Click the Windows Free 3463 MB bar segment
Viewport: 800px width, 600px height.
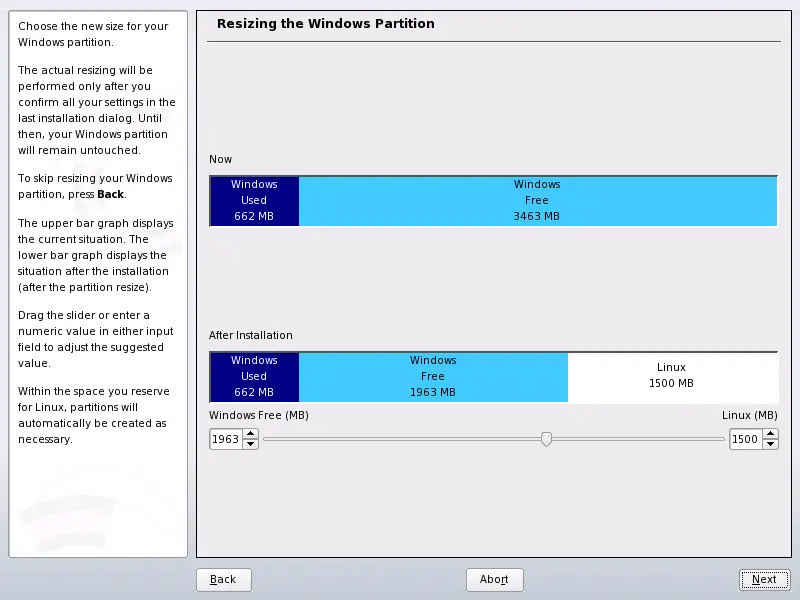[x=537, y=200]
